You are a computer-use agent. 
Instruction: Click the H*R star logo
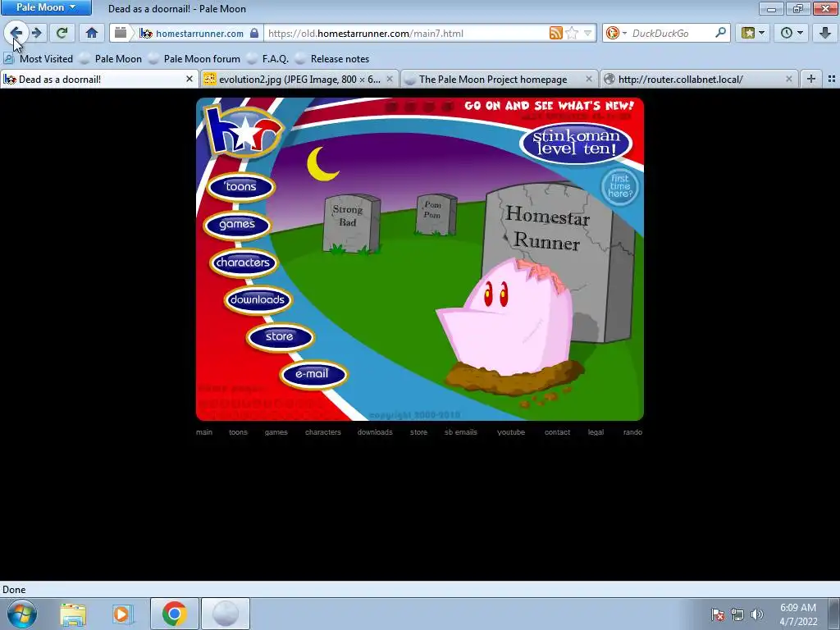click(x=243, y=131)
